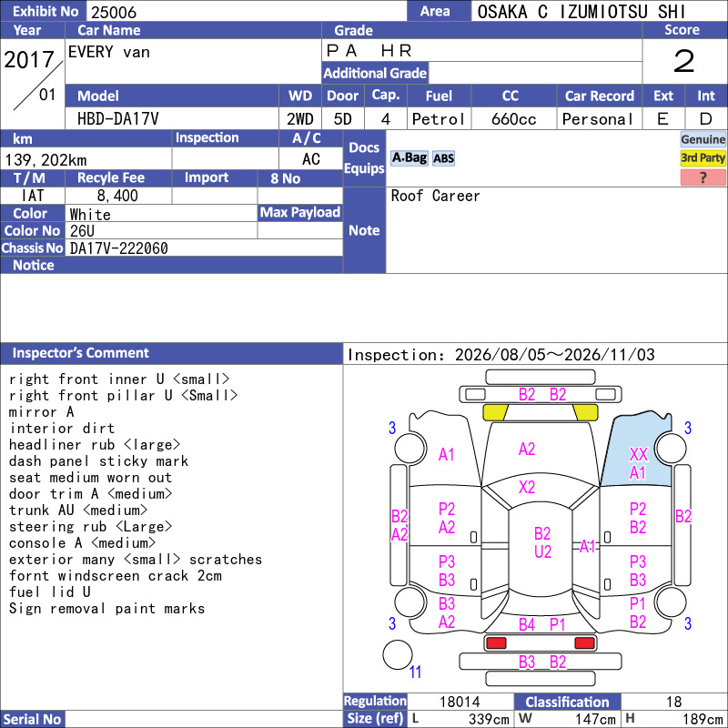Select model code HBD-DA17V
728x728 pixels.
pos(118,119)
